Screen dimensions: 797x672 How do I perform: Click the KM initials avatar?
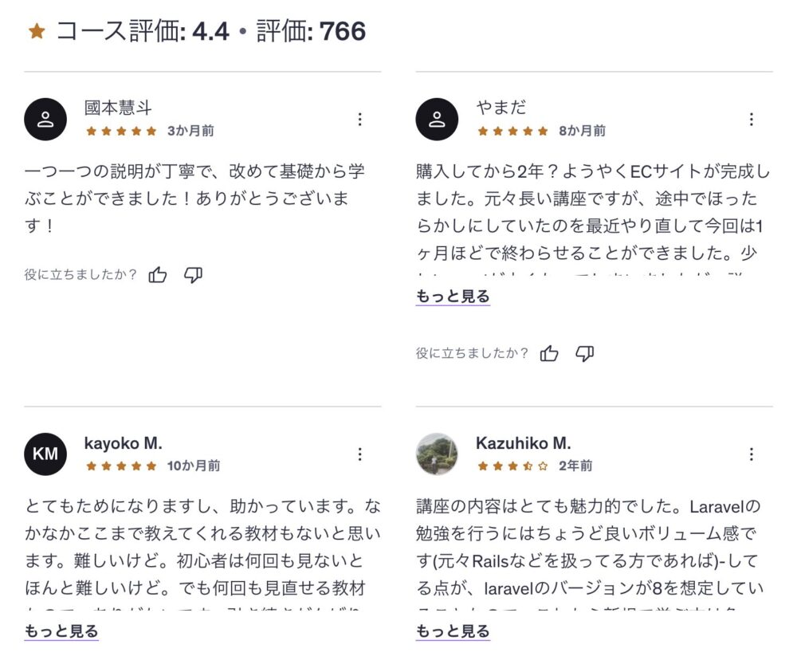tap(45, 454)
